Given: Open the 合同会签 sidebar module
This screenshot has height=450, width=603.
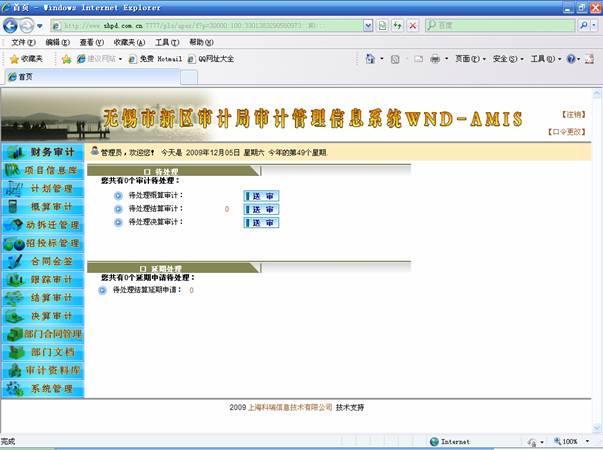Looking at the screenshot, I should [43, 262].
